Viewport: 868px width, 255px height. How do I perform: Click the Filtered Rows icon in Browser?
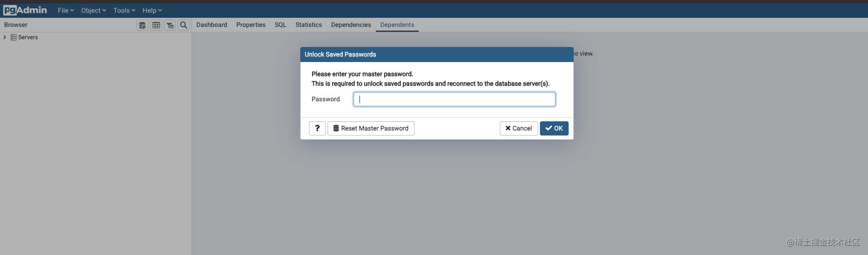[x=170, y=25]
